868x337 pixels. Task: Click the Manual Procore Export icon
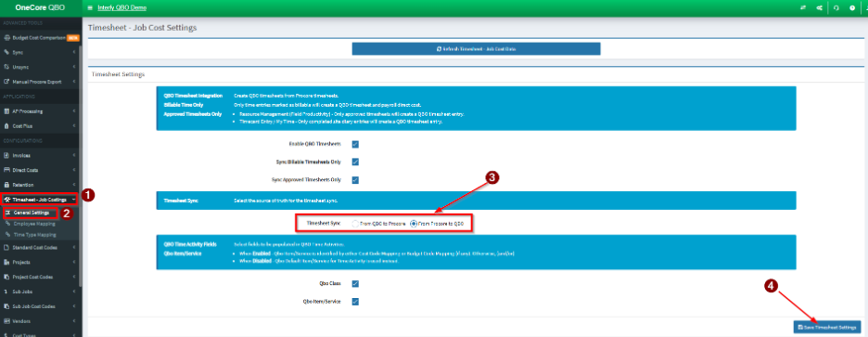tap(6, 82)
